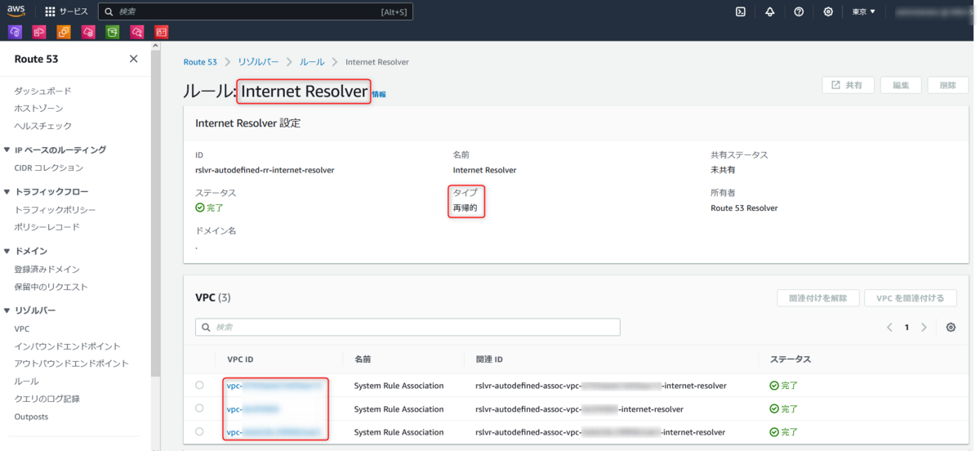Open 登録済みドメイン in sidebar
The width and height of the screenshot is (980, 451).
pos(47,269)
